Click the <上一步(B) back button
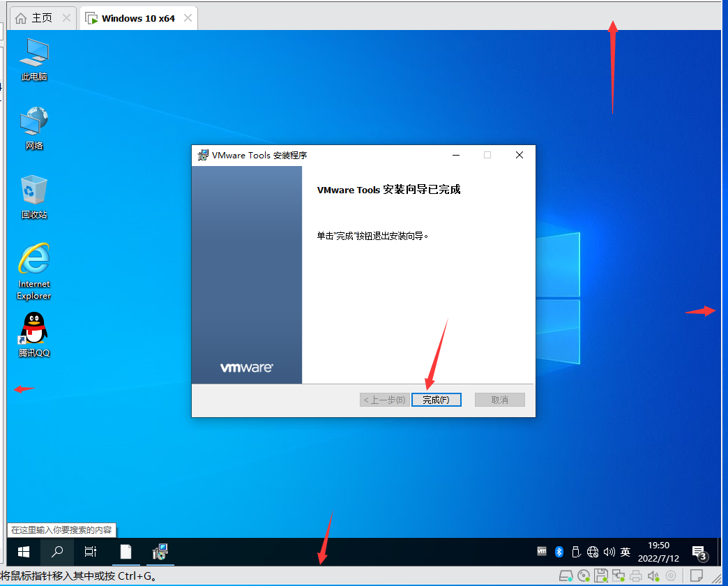This screenshot has height=586, width=728. click(x=384, y=400)
